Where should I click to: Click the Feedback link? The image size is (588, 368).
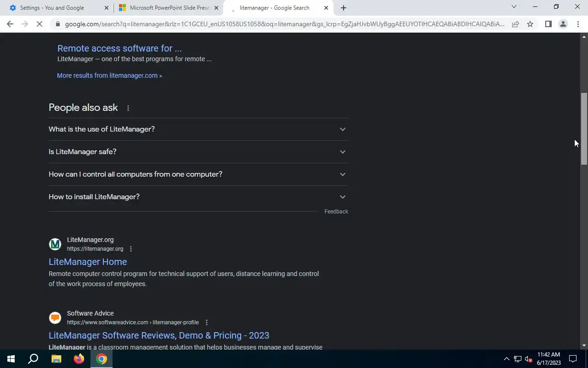[336, 212]
